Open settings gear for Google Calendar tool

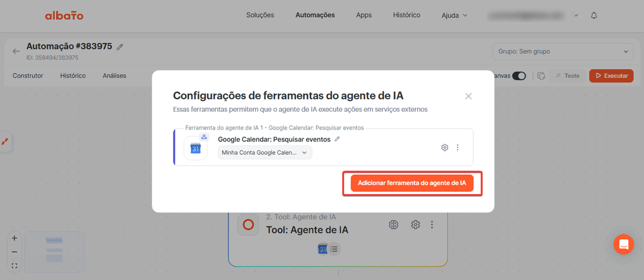(x=444, y=147)
